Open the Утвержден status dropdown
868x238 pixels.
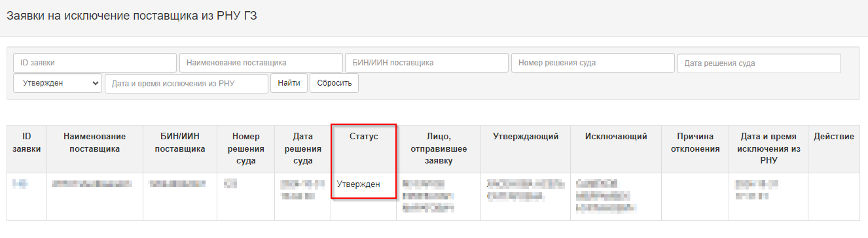click(x=58, y=83)
